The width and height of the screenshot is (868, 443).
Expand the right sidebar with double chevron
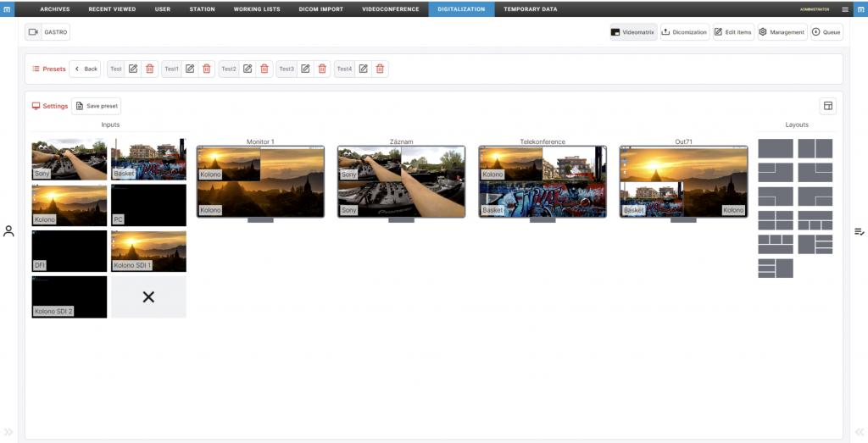859,432
